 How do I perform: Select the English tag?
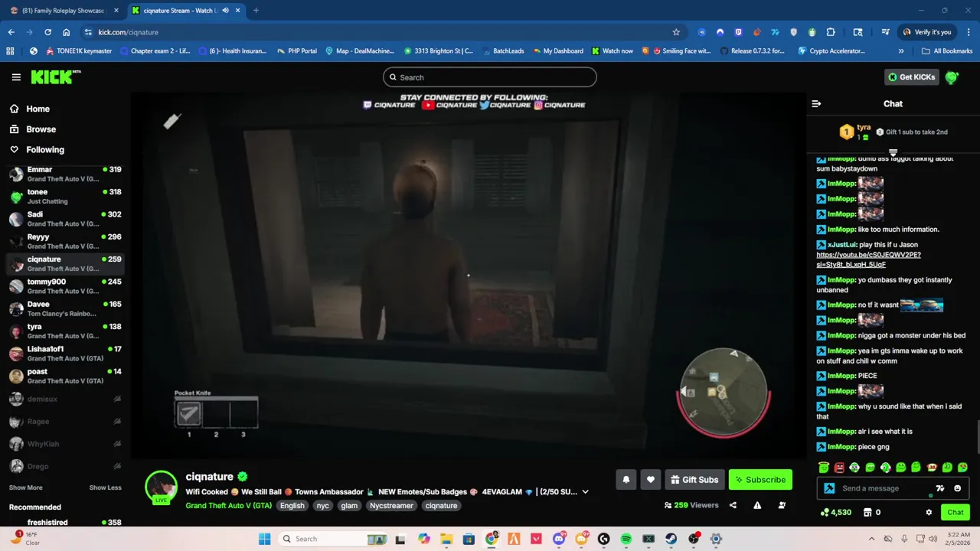click(292, 506)
